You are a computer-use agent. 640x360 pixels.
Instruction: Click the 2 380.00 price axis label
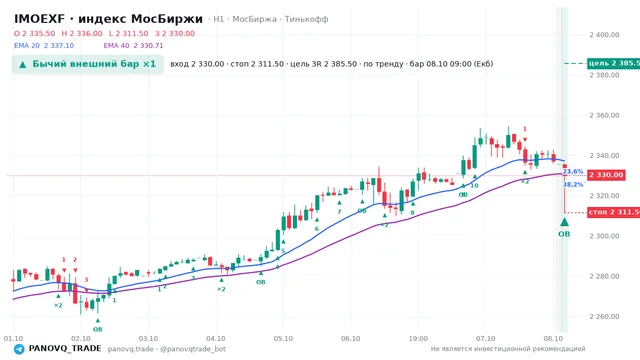pyautogui.click(x=604, y=75)
